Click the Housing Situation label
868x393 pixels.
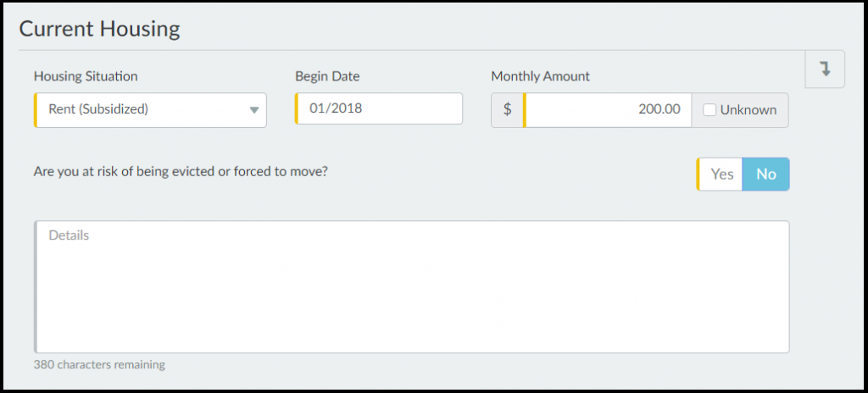(x=86, y=76)
